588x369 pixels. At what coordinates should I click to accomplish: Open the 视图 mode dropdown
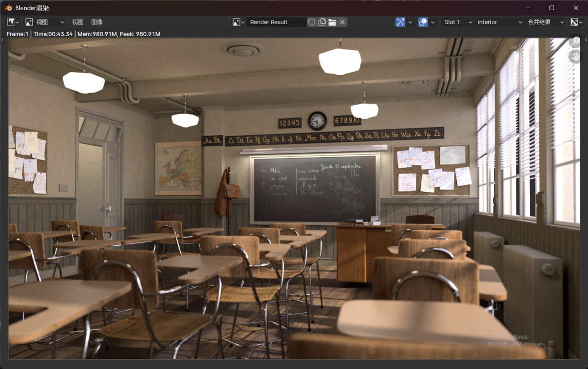click(45, 22)
